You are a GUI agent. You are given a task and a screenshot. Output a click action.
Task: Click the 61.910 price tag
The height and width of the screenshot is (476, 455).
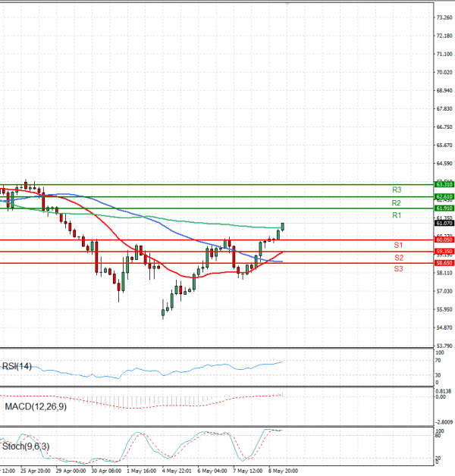pos(444,208)
